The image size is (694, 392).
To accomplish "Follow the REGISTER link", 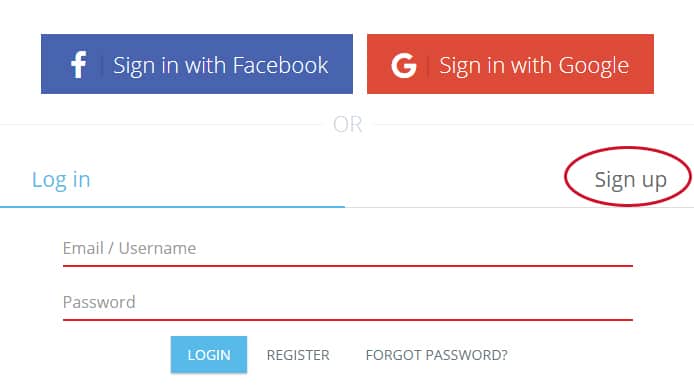I will (x=298, y=355).
